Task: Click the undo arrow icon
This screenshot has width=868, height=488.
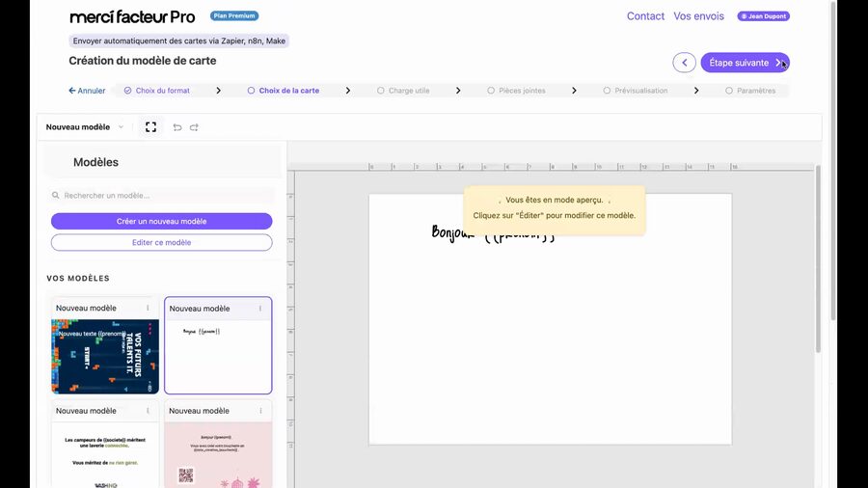Action: pyautogui.click(x=177, y=127)
